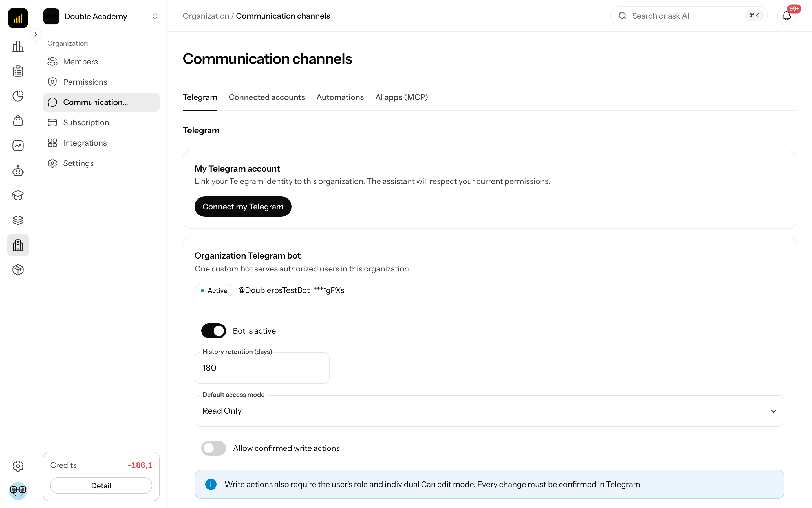Screen dimensions: 812x508
Task: Click the Credits Detail button
Action: (101, 485)
